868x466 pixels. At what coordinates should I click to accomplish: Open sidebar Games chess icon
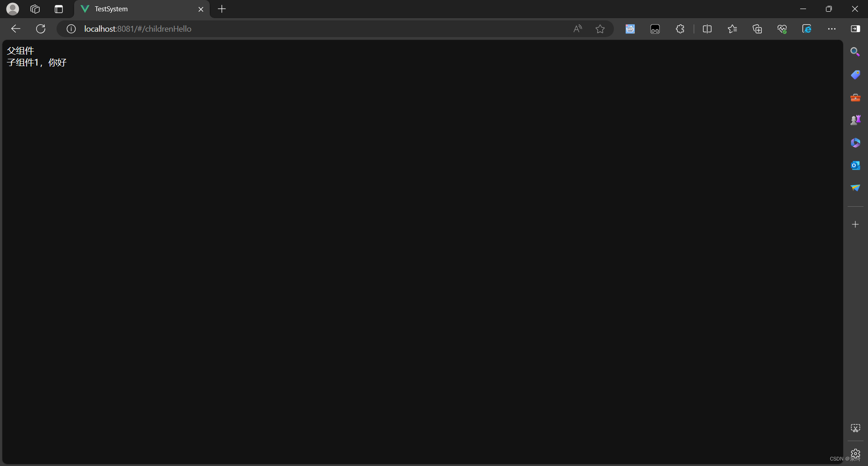point(855,120)
